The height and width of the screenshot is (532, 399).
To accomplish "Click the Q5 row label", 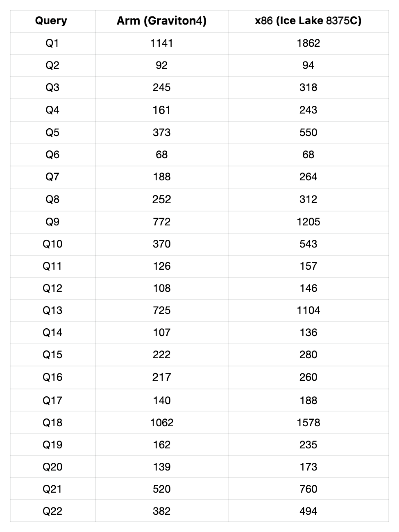I will coord(52,132).
